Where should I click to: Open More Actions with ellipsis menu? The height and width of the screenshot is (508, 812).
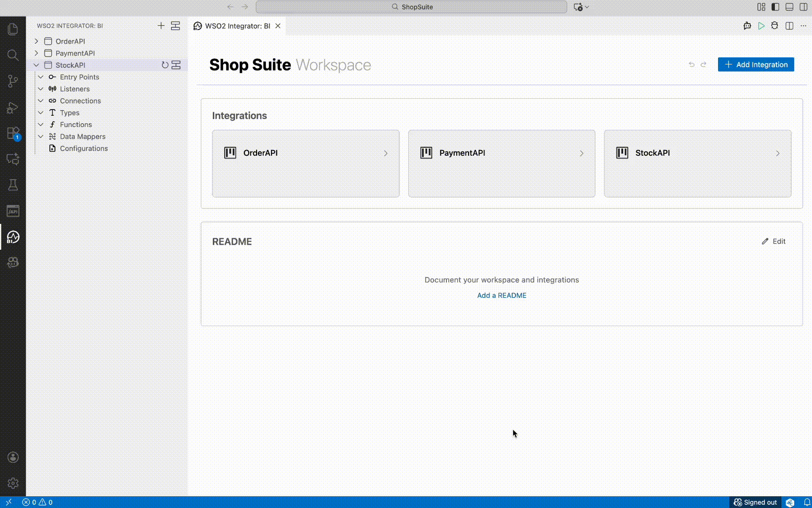[x=804, y=26]
